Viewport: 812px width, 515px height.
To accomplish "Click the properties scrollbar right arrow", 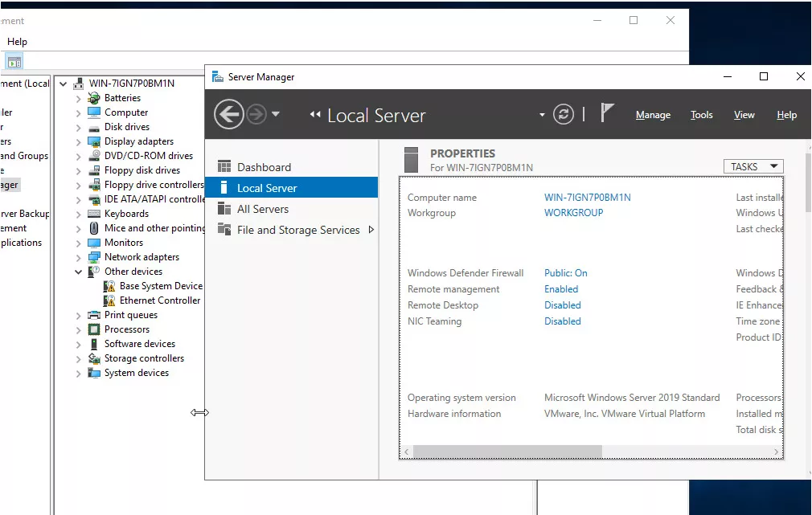I will coord(776,452).
